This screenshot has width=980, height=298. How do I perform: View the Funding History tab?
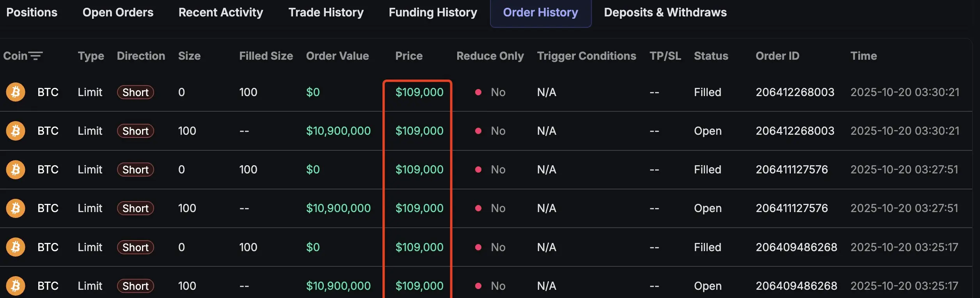pos(433,12)
